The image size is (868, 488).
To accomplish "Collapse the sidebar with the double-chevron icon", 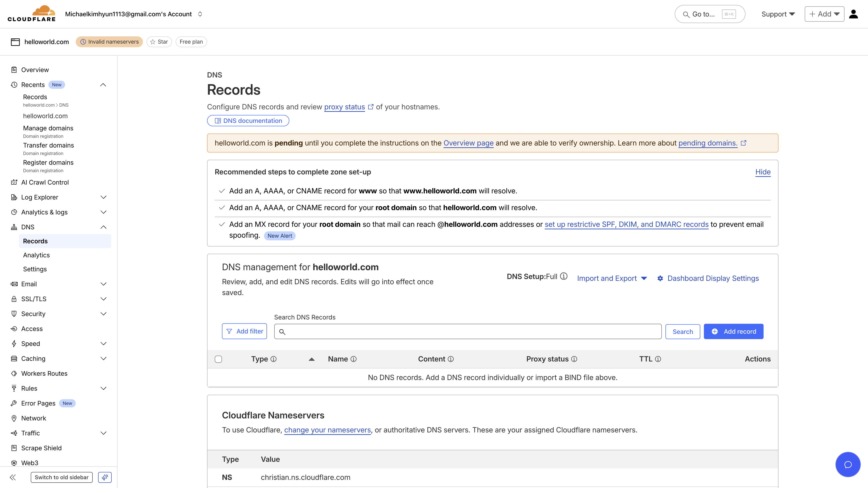I will pyautogui.click(x=13, y=477).
